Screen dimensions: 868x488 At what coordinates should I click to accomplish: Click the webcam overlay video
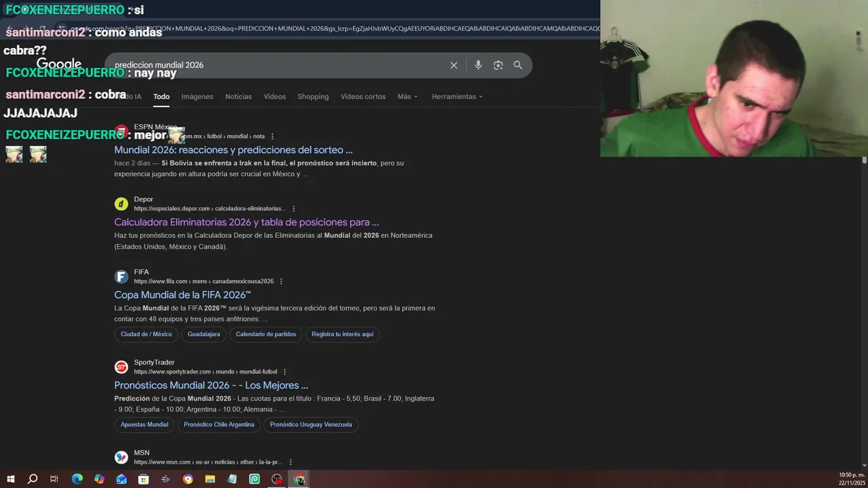point(734,78)
